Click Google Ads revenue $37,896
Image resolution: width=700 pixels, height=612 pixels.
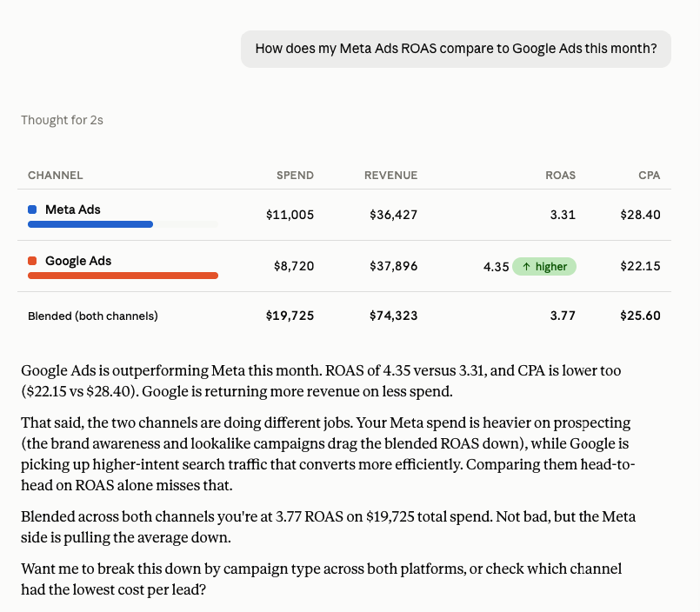coord(393,266)
